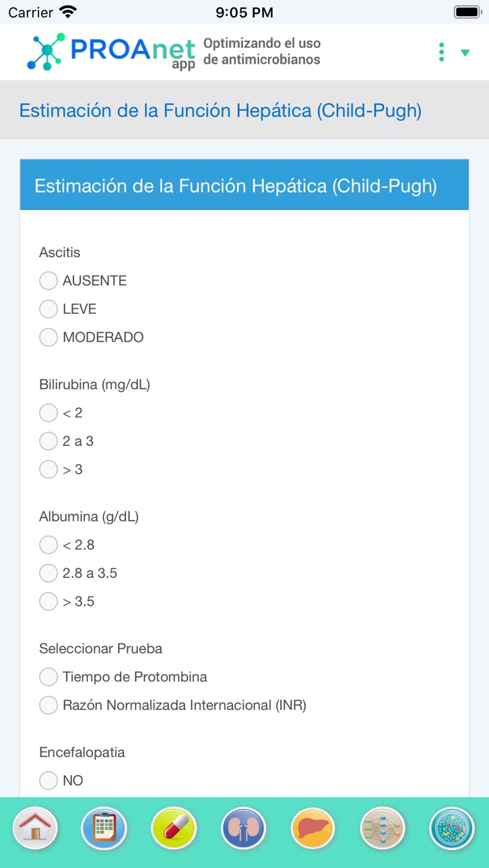Tap the neural network icon
This screenshot has height=868, width=489.
(383, 828)
